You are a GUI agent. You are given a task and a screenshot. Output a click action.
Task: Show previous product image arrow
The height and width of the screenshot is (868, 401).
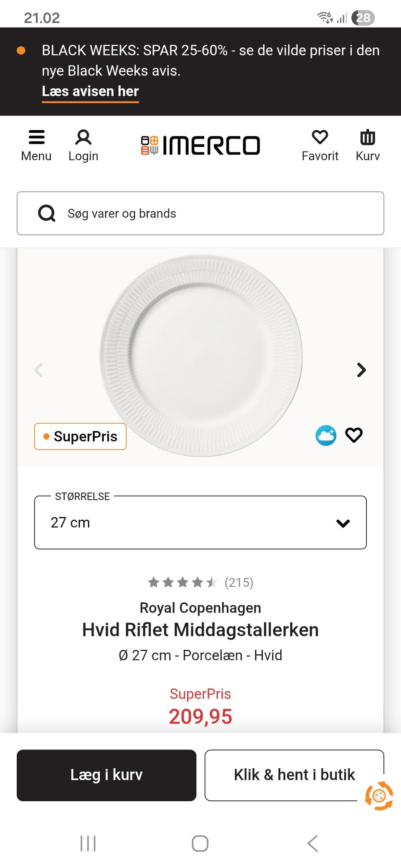(x=38, y=370)
